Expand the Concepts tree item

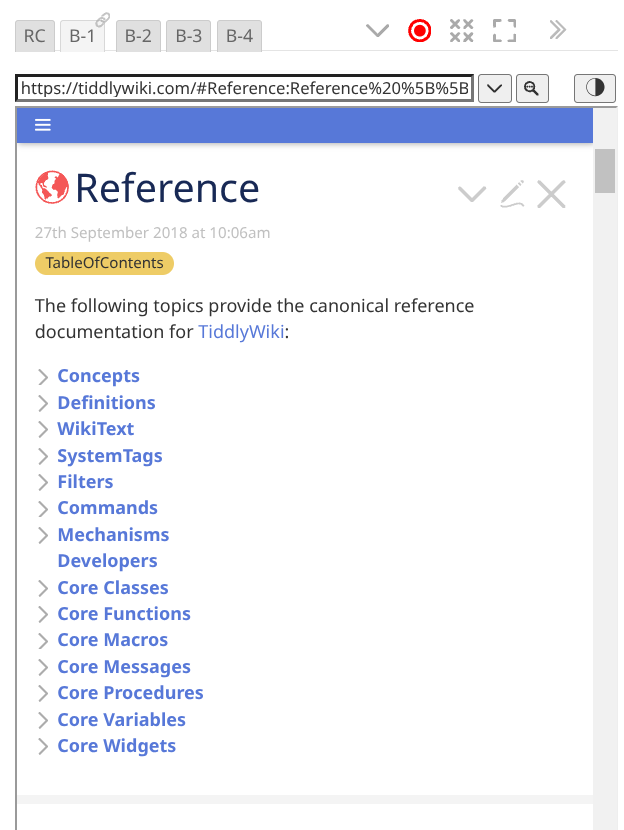tap(43, 377)
